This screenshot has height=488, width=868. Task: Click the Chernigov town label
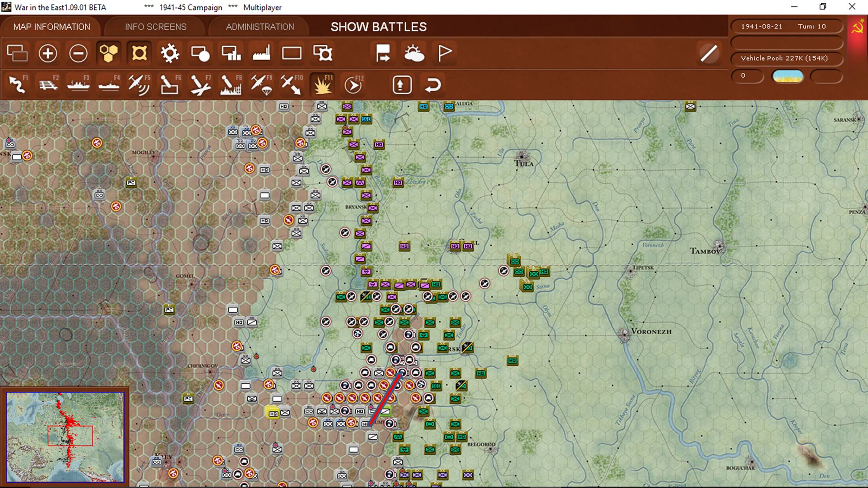[x=203, y=366]
